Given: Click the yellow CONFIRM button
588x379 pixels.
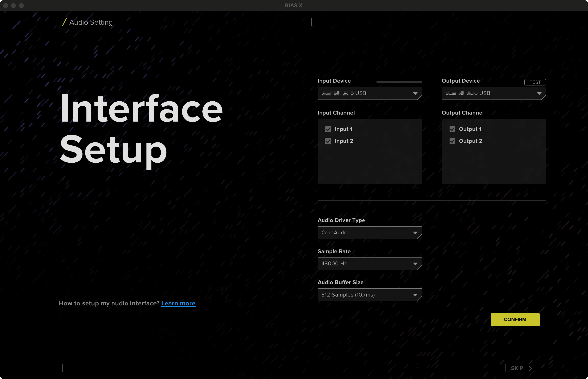Looking at the screenshot, I should (515, 320).
